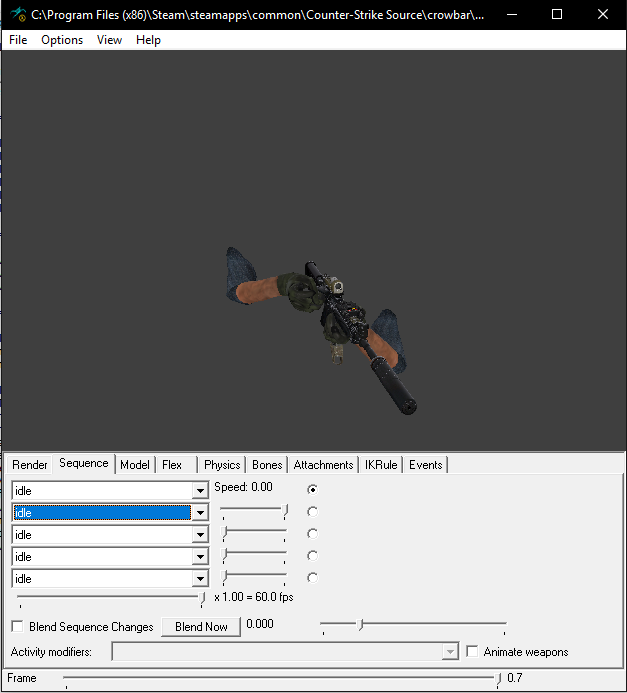Expand the third idle sequence dropdown

click(200, 535)
